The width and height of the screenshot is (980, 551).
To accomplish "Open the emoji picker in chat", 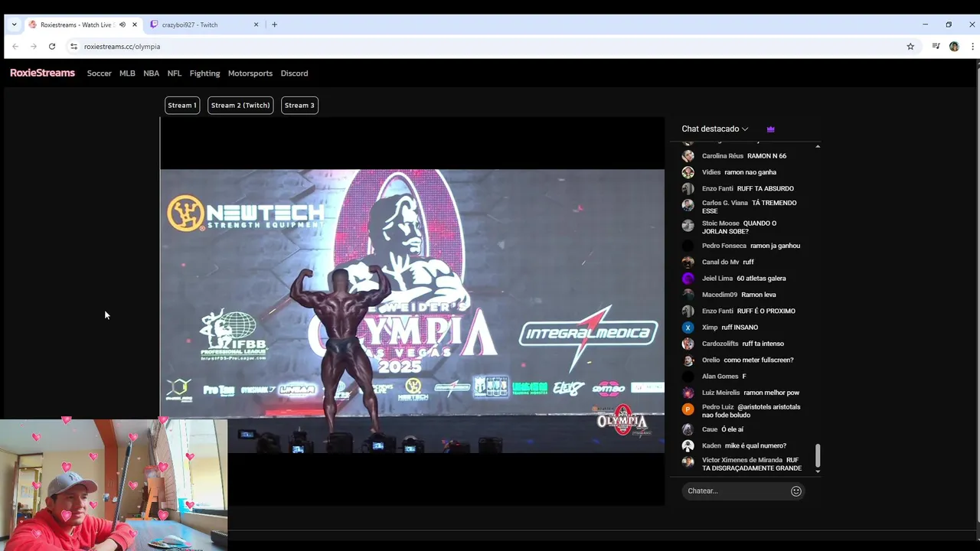I will (796, 491).
